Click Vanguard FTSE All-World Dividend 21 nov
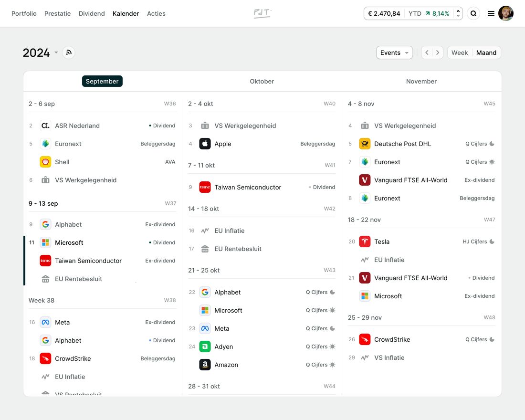525x420 pixels. coord(421,278)
